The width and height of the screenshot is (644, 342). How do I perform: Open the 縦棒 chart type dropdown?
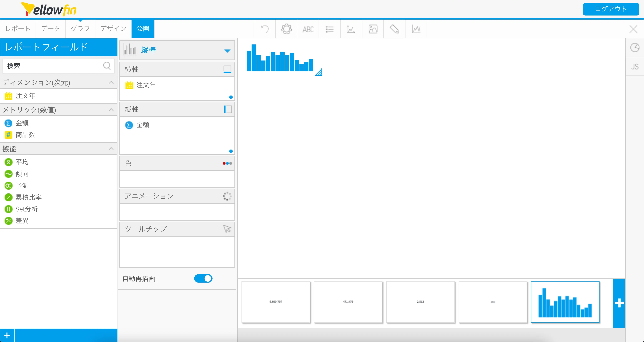click(227, 51)
